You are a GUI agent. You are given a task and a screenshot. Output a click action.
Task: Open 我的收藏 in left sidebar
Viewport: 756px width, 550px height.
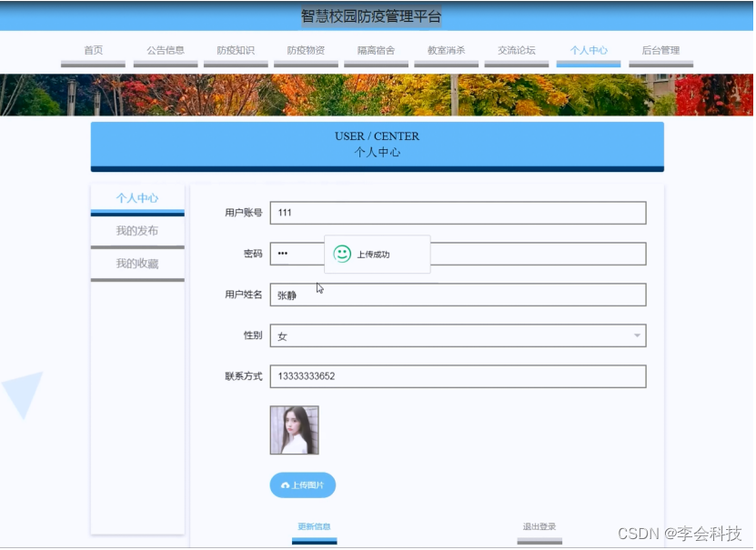click(137, 264)
